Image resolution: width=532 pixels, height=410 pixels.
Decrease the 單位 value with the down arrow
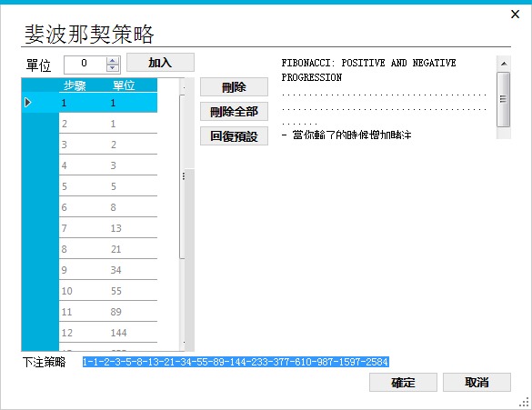(x=112, y=68)
